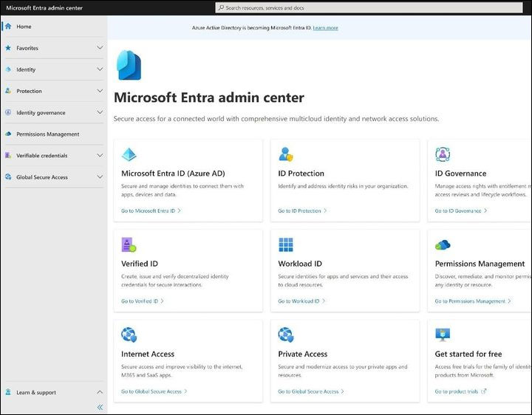Select the Global Secure Access menu label
This screenshot has height=415, width=532.
tap(42, 177)
